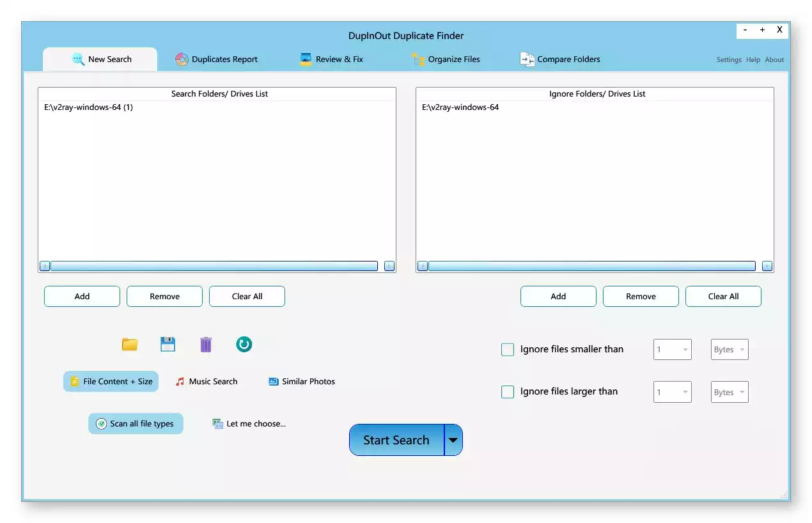The width and height of the screenshot is (812, 523).
Task: Click Search Folders list horizontal scrollbar
Action: [214, 266]
